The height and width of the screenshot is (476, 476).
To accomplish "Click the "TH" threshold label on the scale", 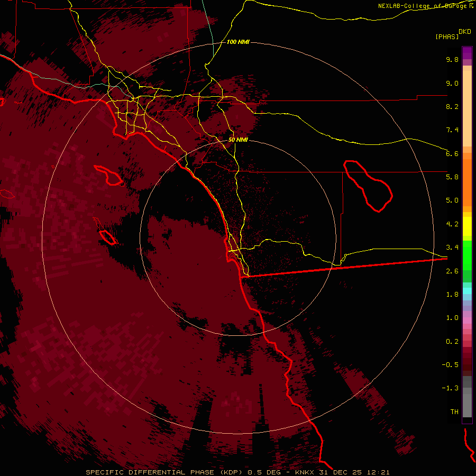I will [x=454, y=412].
